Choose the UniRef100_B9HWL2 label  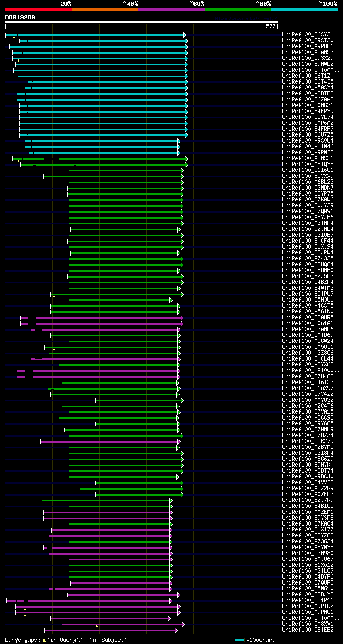[x=309, y=64]
